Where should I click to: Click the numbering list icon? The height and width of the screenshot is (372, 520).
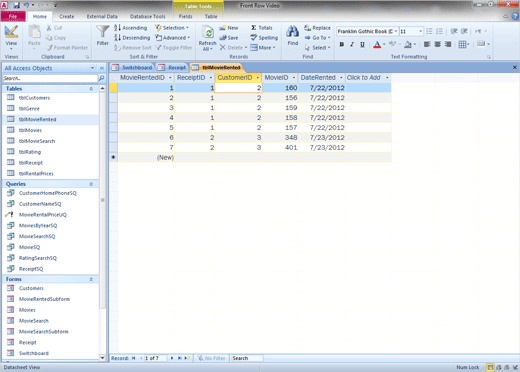tap(439, 31)
